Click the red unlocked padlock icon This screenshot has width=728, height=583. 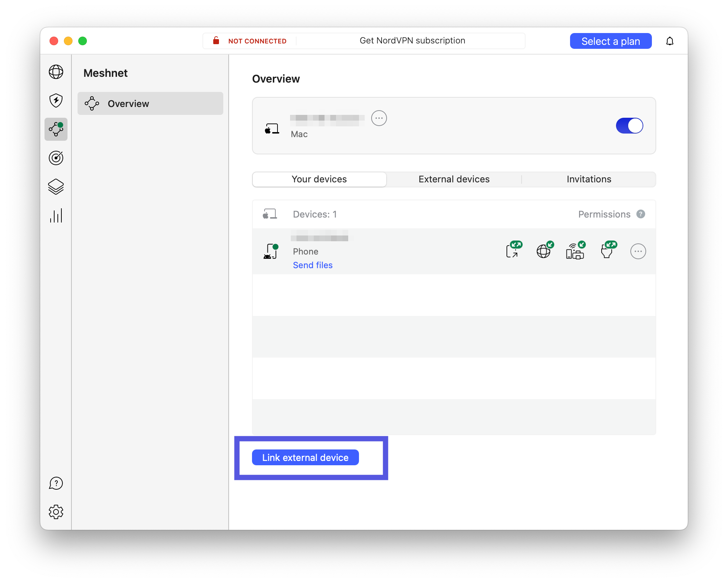[216, 41]
